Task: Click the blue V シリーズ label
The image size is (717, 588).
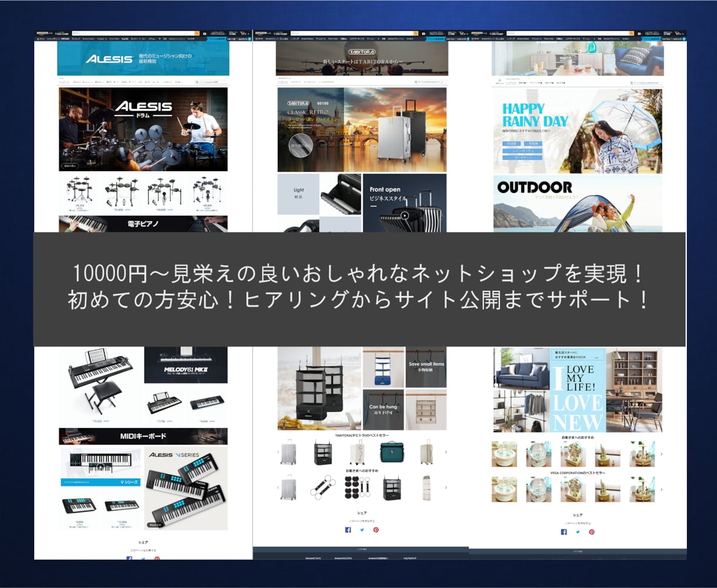Action: pos(100,482)
